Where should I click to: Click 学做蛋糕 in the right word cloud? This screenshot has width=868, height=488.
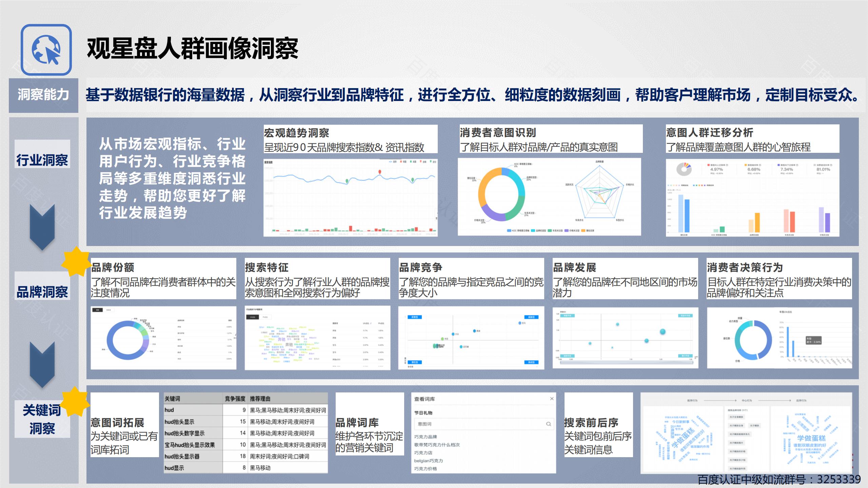point(811,438)
